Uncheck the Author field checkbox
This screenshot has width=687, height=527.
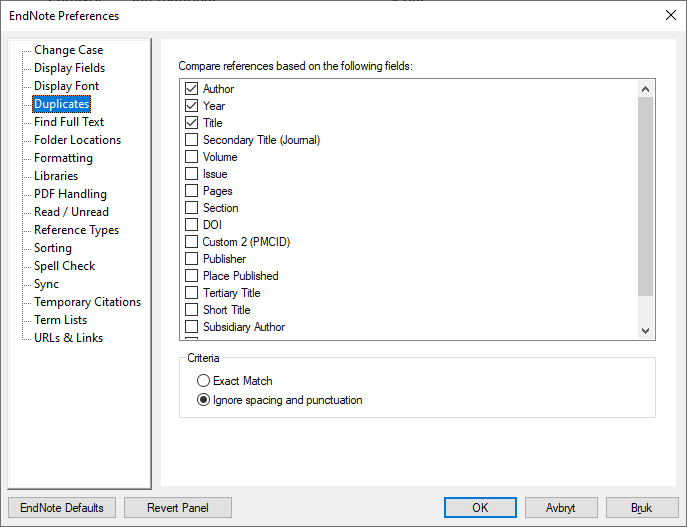[191, 89]
